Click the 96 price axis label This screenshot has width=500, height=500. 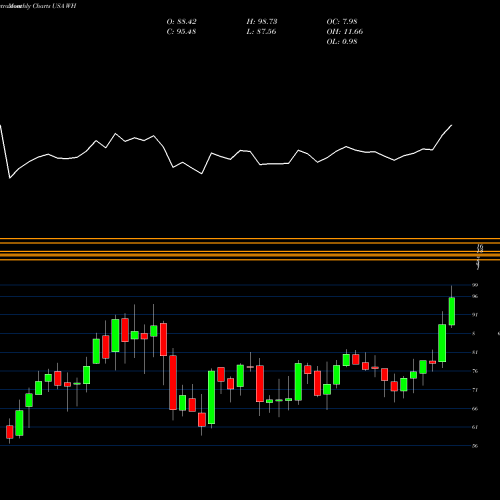coord(475,296)
